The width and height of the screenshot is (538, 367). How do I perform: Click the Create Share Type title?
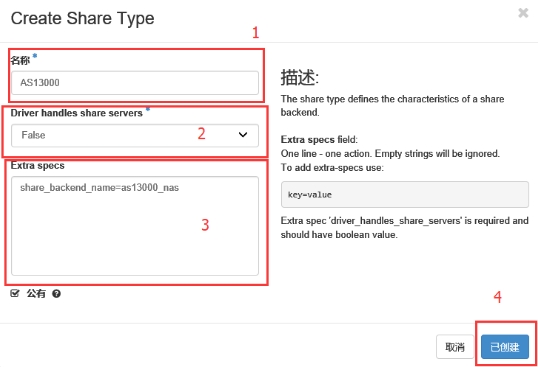click(82, 19)
